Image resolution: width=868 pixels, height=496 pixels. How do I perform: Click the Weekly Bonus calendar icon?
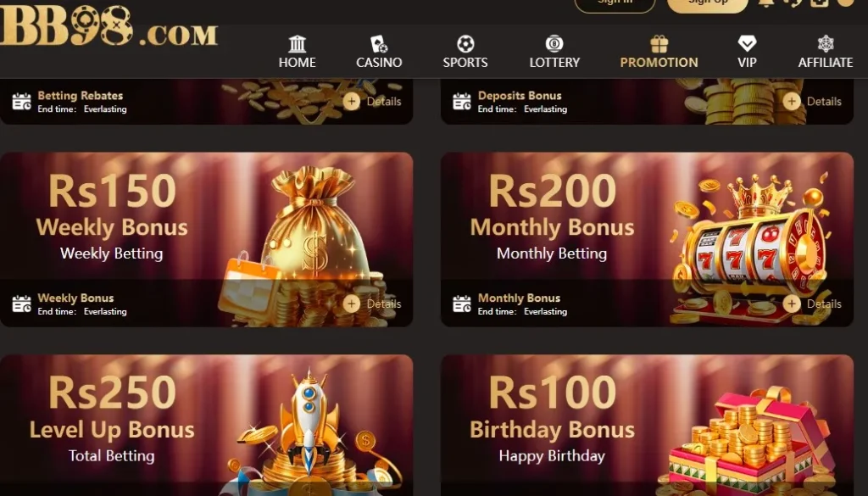[x=21, y=304]
